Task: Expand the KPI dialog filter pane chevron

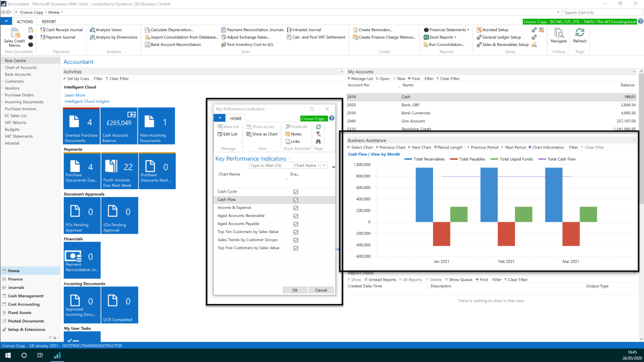Action: point(333,167)
